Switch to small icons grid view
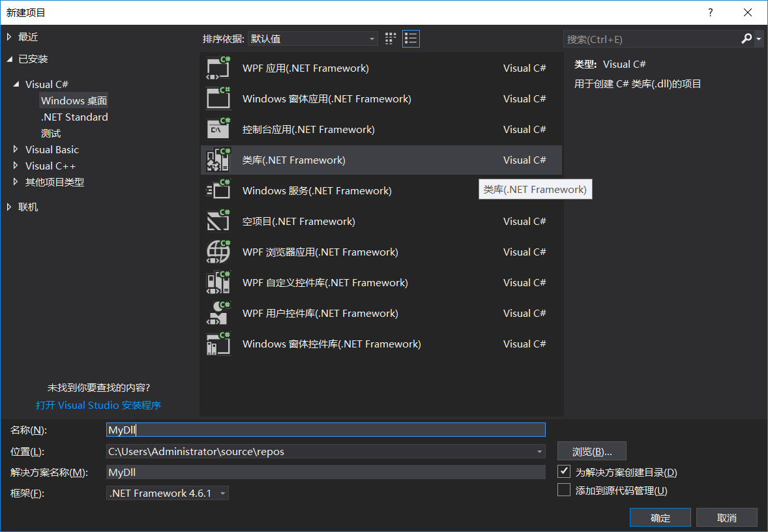This screenshot has height=532, width=768. pos(391,38)
